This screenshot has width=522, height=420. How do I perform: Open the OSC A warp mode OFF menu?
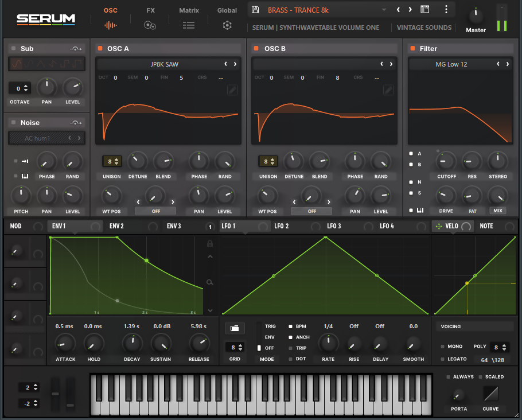coord(155,211)
